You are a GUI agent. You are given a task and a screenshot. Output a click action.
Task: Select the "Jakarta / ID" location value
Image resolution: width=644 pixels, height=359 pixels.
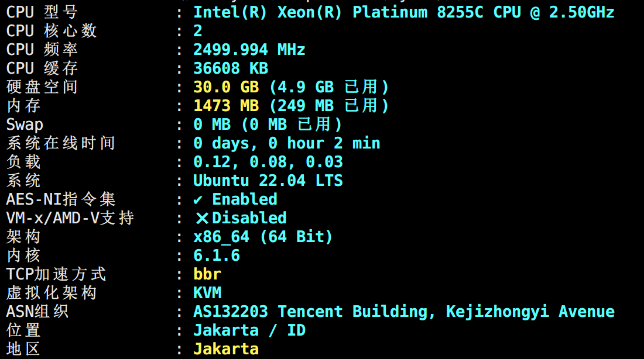click(250, 330)
